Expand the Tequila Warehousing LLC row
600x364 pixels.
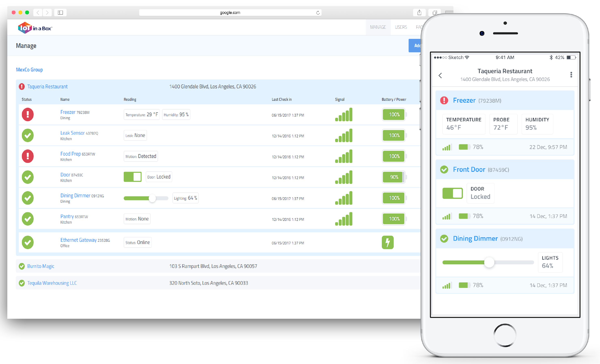click(52, 283)
